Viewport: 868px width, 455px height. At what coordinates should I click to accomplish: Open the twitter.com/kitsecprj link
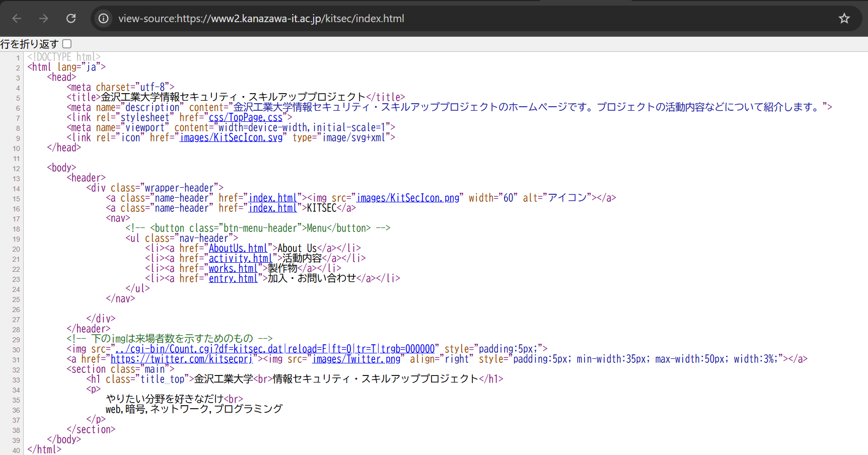click(x=181, y=359)
